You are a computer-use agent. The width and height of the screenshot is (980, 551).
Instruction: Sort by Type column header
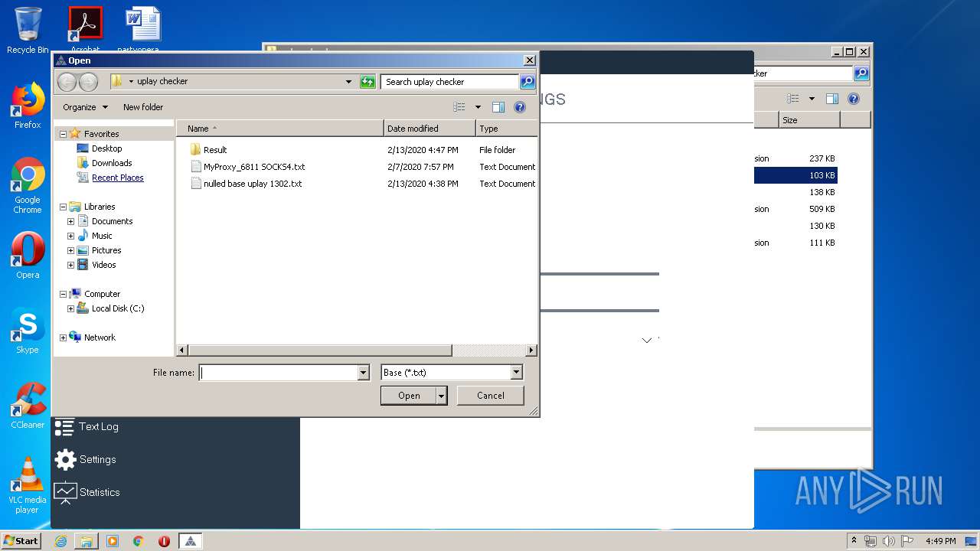click(506, 129)
